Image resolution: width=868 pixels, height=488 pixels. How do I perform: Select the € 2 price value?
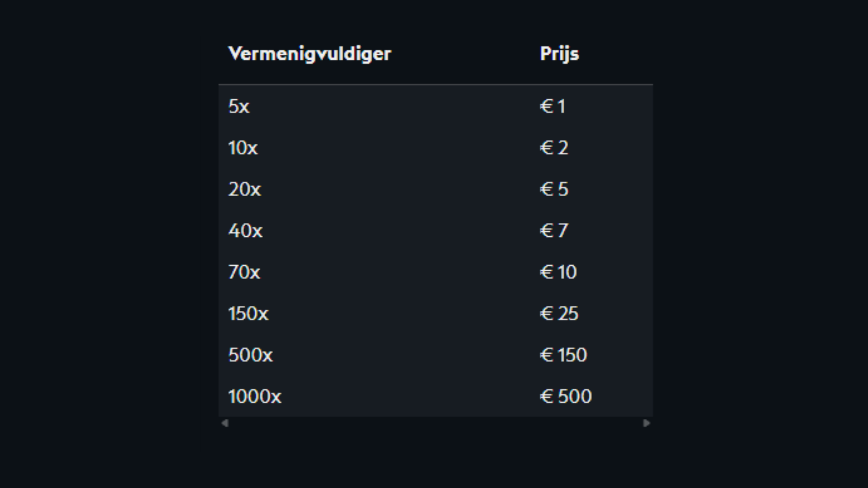tap(554, 148)
